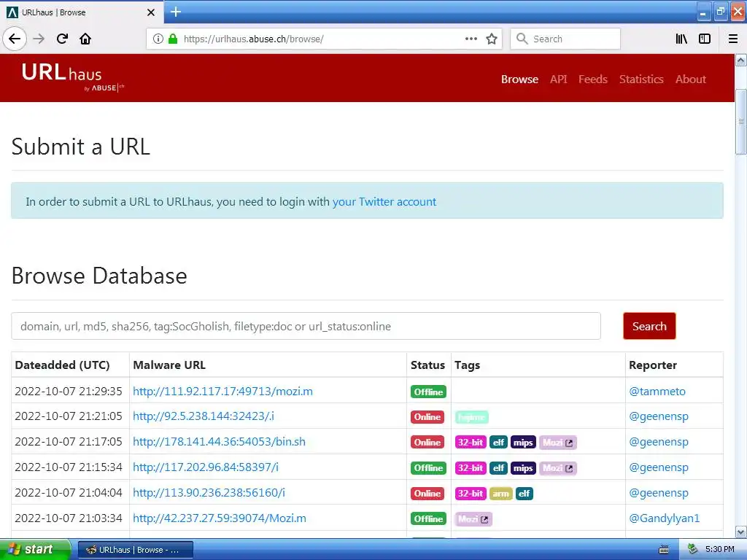Click the vertical scrollbar thumb
Screen dimensions: 747x560
741,122
